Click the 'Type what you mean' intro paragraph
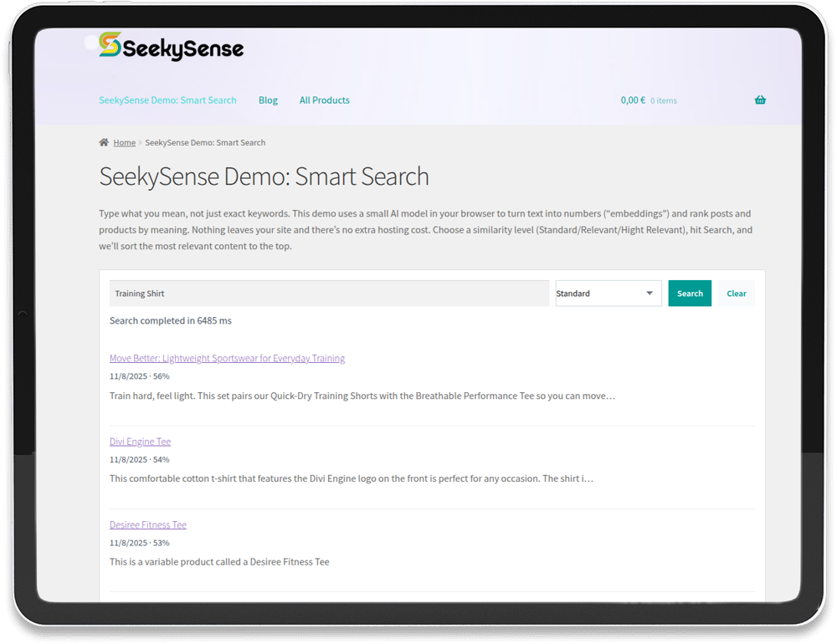The width and height of the screenshot is (837, 644). coord(425,230)
